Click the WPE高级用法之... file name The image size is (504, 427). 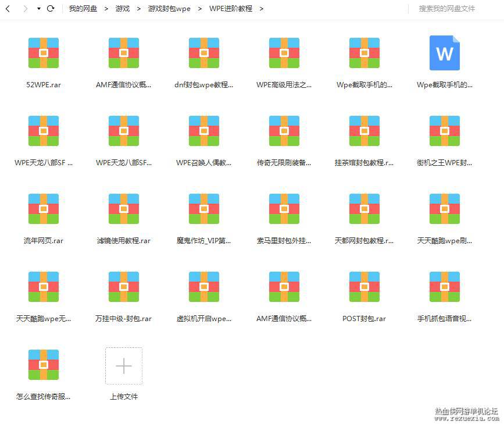tap(284, 84)
